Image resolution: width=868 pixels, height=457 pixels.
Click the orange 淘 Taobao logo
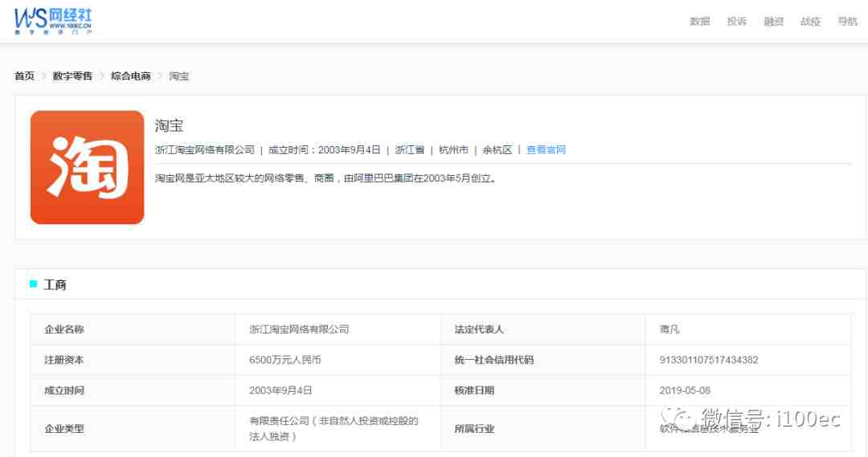(87, 167)
